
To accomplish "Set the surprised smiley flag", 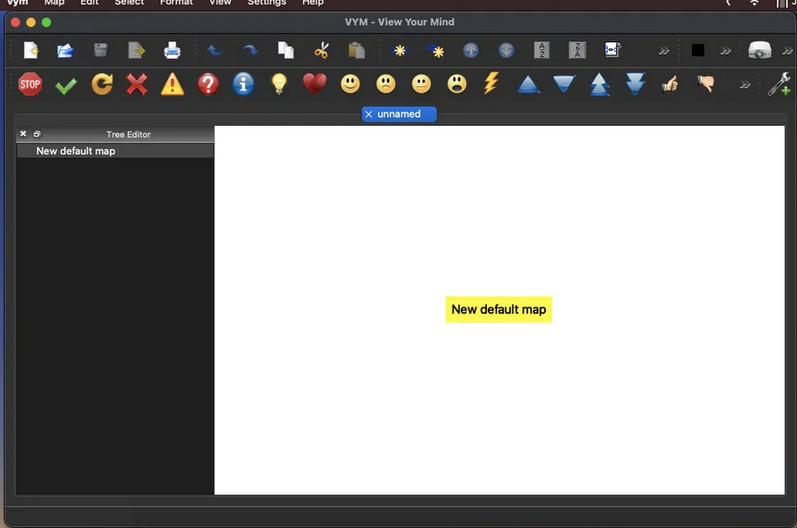I will (x=457, y=84).
